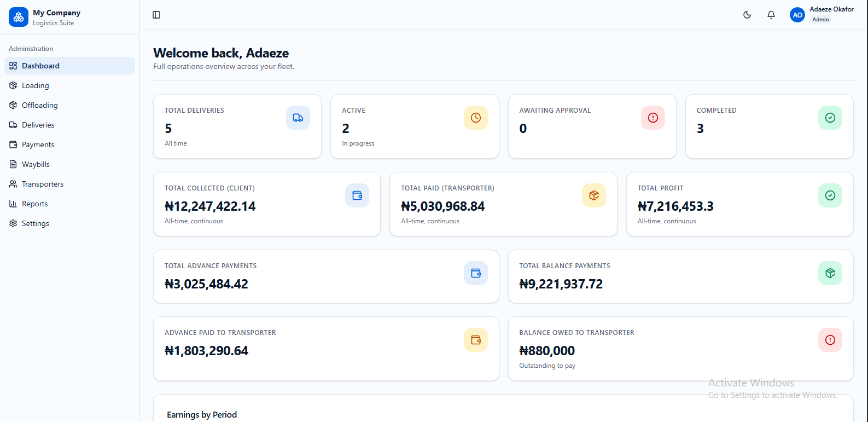Click the Transporters people icon in sidebar
The width and height of the screenshot is (868, 422).
point(13,184)
